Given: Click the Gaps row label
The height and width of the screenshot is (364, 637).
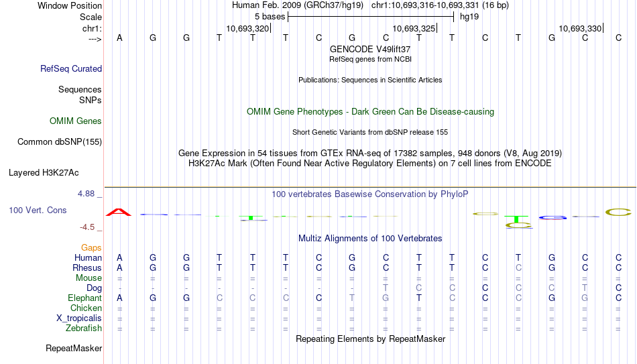Looking at the screenshot, I should coord(91,247).
